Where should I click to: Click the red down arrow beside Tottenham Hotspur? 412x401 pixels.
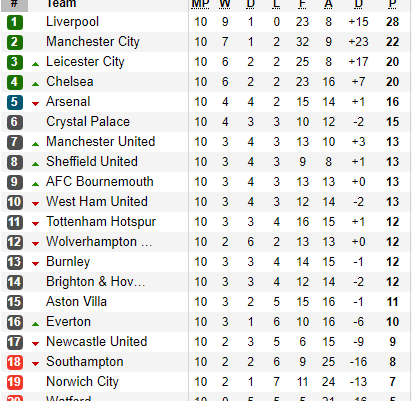click(x=35, y=224)
